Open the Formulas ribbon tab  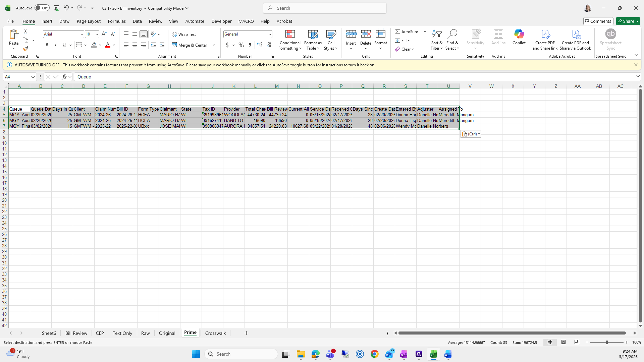pyautogui.click(x=117, y=21)
